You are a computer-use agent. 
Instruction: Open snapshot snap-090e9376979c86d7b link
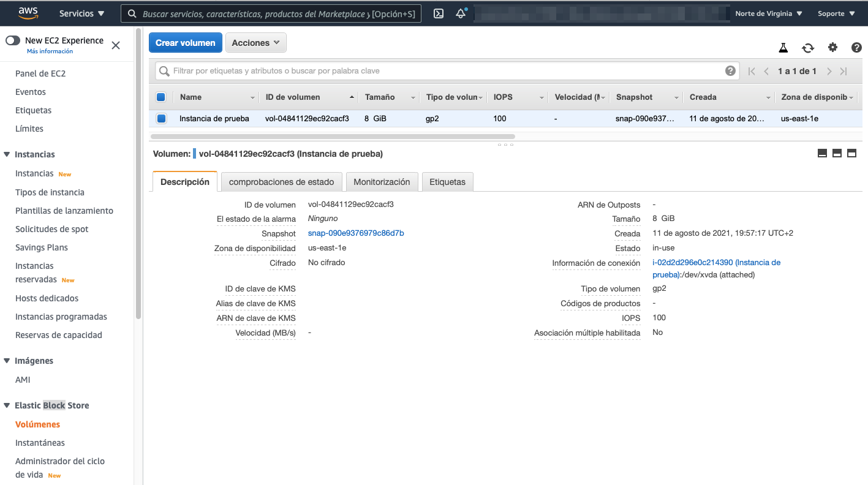coord(356,233)
